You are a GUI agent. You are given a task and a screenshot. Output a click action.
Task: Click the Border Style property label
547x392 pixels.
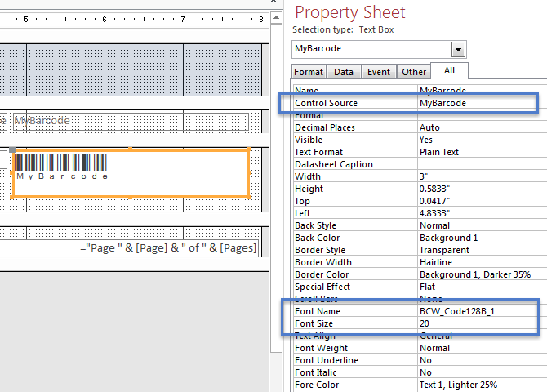pos(320,250)
